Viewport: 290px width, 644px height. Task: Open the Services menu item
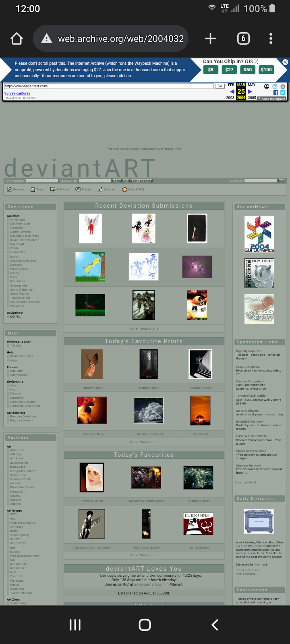tap(107, 189)
